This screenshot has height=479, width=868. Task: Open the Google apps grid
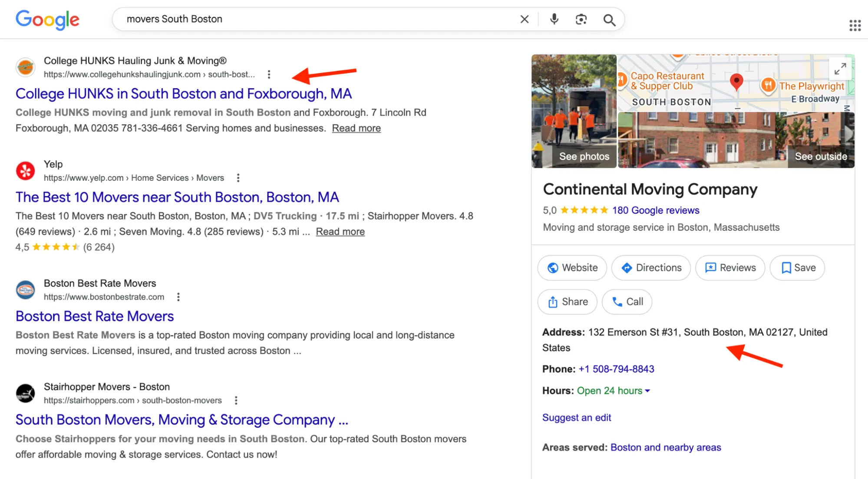tap(855, 25)
